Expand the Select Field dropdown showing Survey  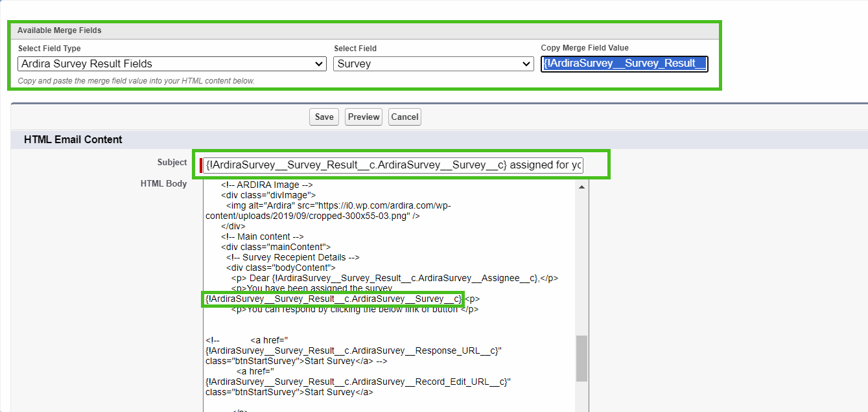tap(434, 63)
